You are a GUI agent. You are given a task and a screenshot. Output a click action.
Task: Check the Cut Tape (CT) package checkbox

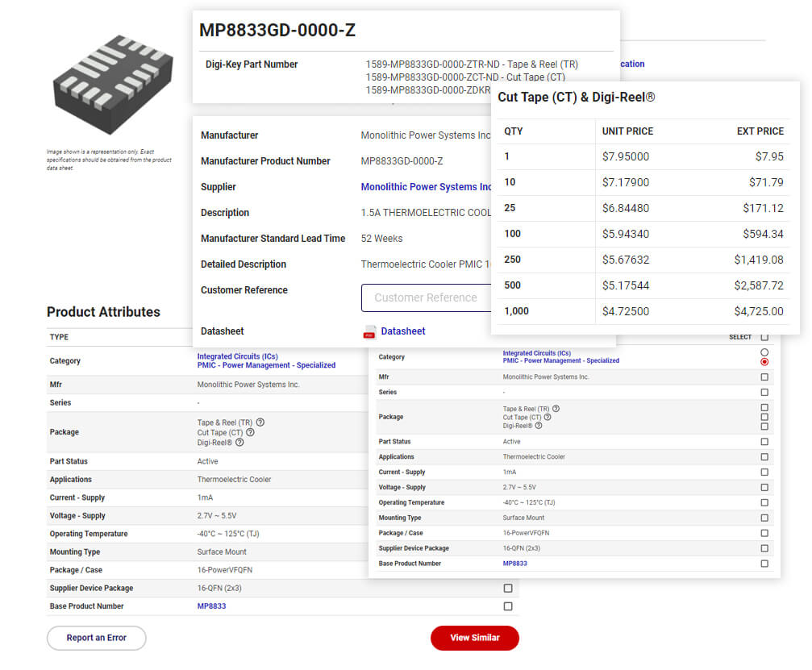(x=764, y=417)
